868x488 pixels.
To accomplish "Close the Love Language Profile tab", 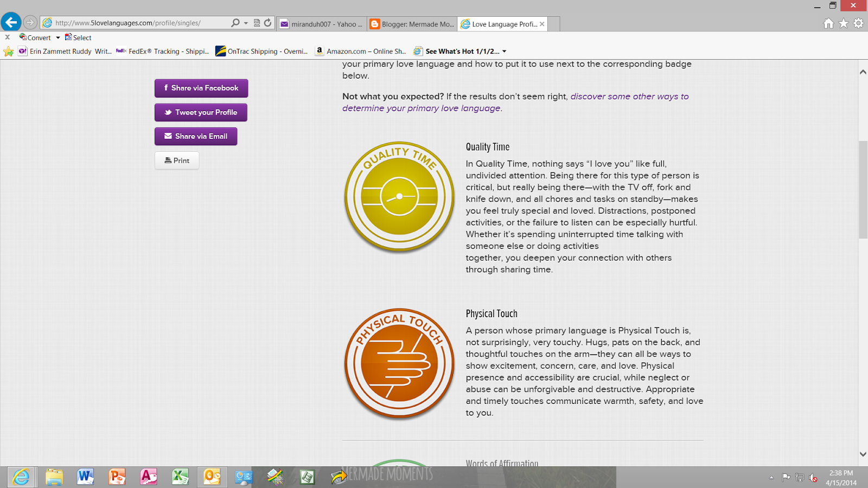I will [x=542, y=24].
